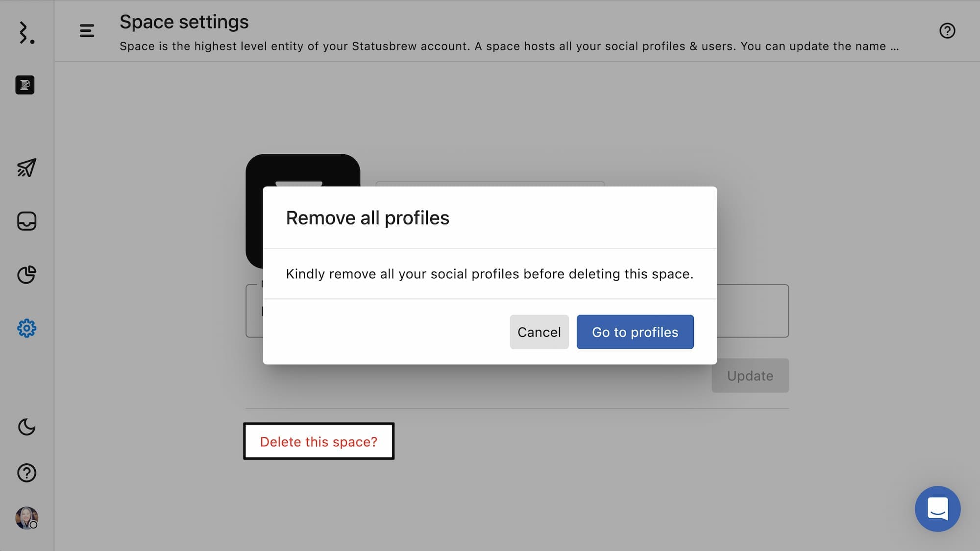The image size is (980, 551).
Task: Click the top-right help icon
Action: coord(947,31)
